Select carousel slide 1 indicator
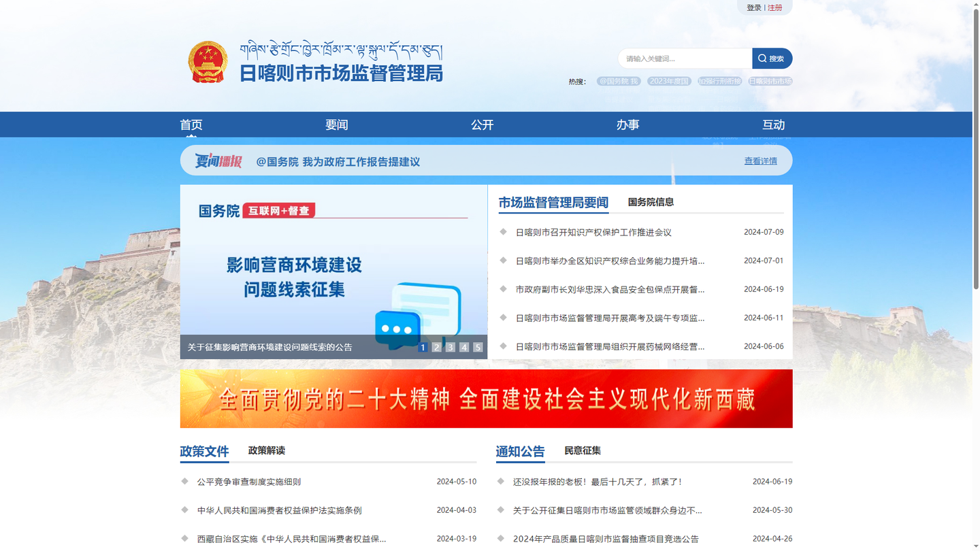 coord(423,347)
